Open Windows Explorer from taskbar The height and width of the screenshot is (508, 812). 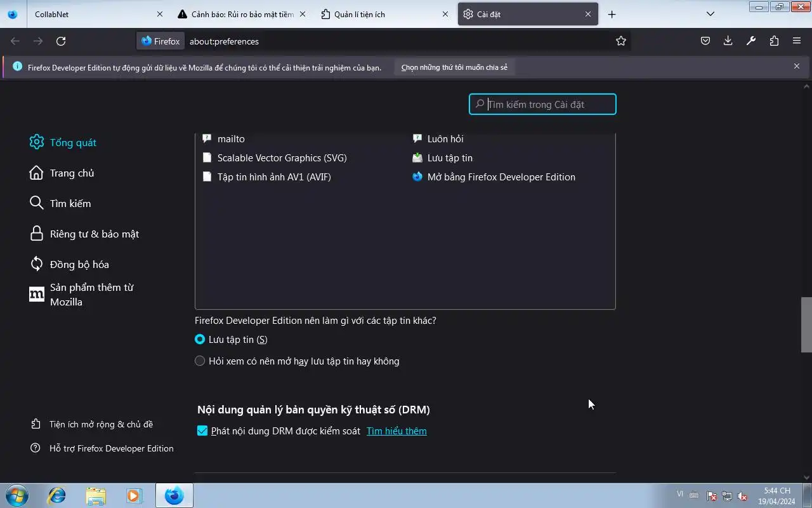click(96, 495)
